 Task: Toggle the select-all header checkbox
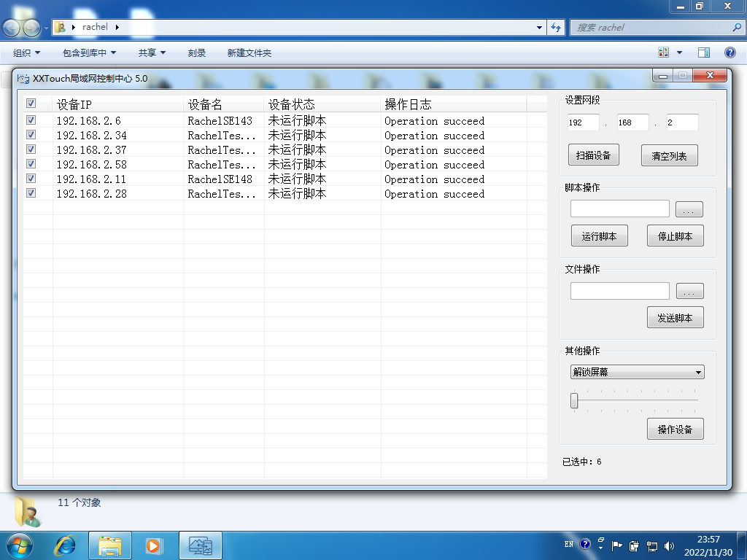pyautogui.click(x=31, y=104)
